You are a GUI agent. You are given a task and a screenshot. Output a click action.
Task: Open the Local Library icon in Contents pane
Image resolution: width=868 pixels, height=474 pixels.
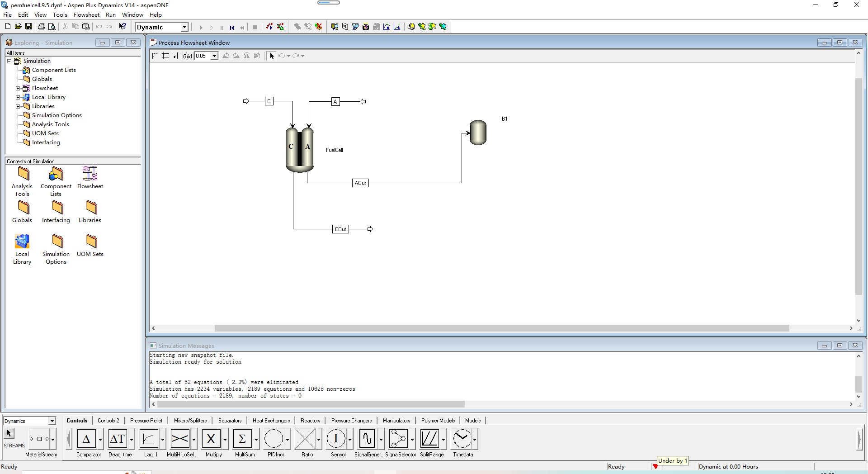coord(22,249)
